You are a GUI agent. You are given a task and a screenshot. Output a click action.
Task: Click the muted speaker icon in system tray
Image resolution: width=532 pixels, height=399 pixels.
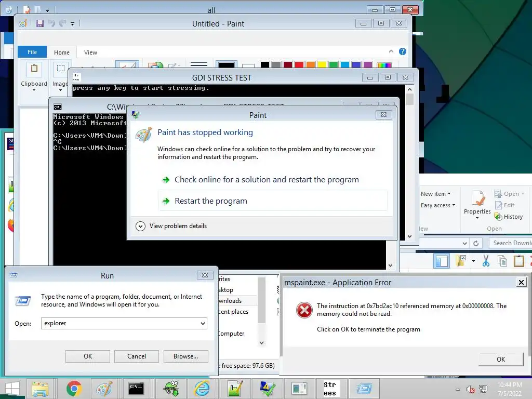coord(470,390)
